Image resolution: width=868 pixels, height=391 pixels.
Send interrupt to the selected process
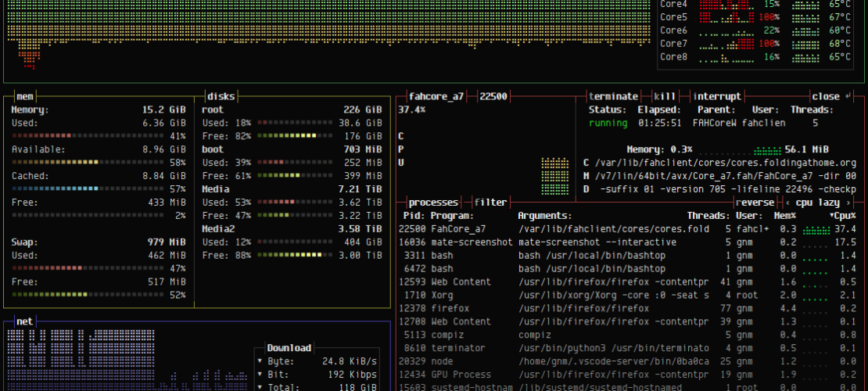[717, 97]
